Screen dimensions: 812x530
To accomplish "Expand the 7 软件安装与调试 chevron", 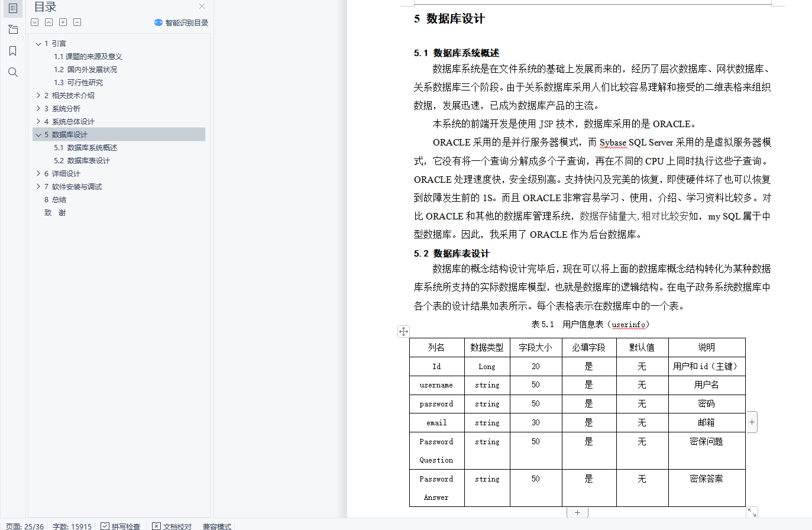I will [38, 186].
